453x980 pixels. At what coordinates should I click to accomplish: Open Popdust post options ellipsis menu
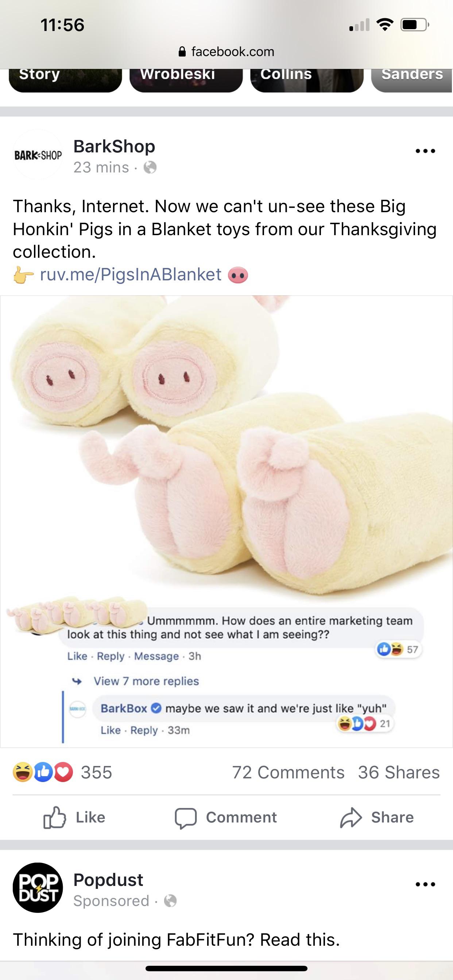click(425, 884)
